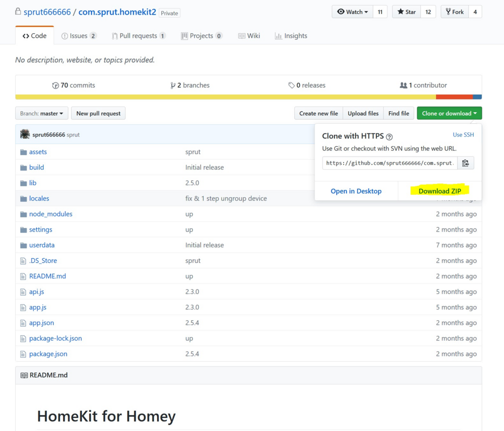Switch to Use SSH

pos(463,135)
